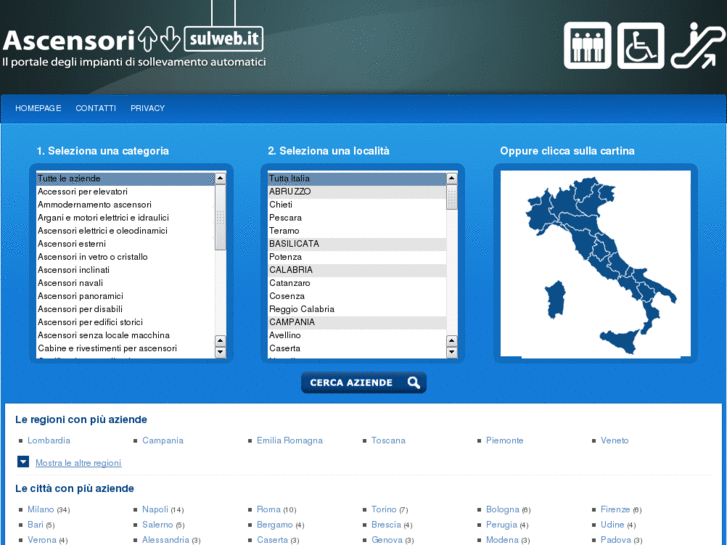This screenshot has height=545, width=727.
Task: Select Teramo in locality list
Action: (x=357, y=231)
